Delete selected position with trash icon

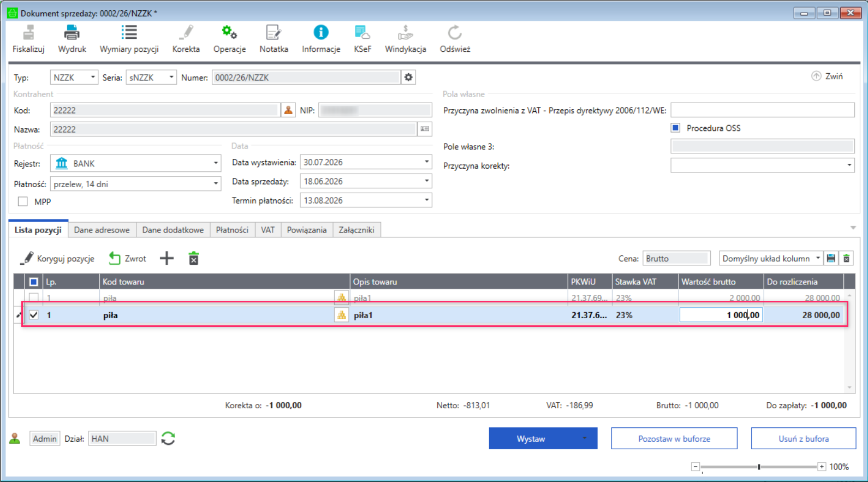[x=194, y=258]
